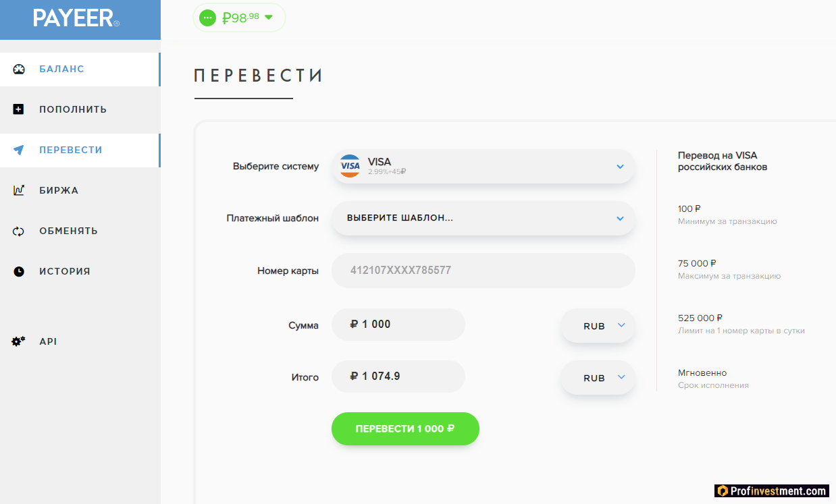Click the Баланс gauge icon
The image size is (836, 504).
point(19,69)
